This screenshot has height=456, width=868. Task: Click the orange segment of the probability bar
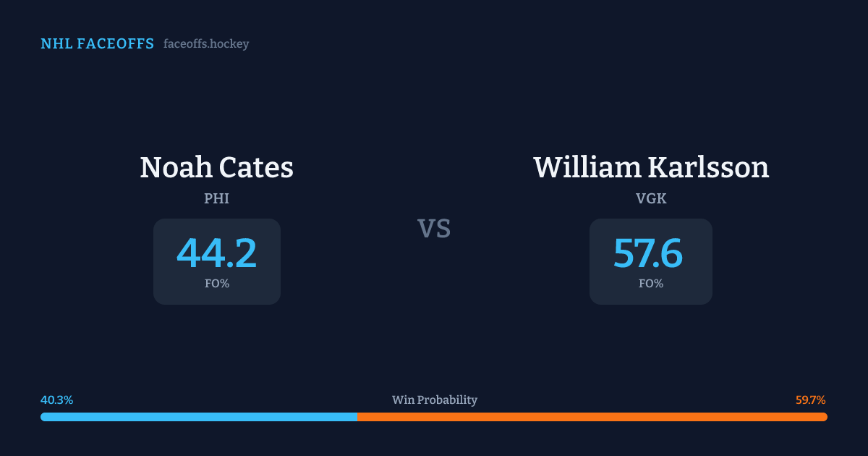[x=592, y=417]
